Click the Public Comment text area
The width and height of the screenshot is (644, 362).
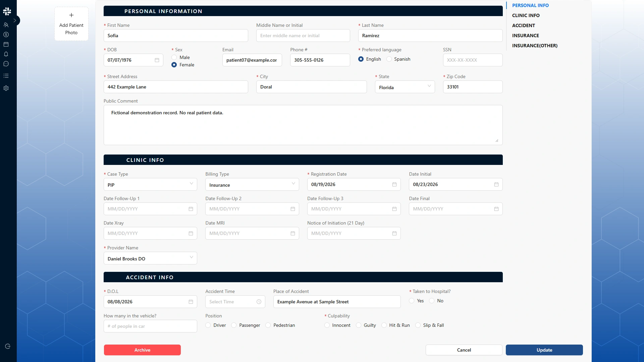click(x=303, y=125)
